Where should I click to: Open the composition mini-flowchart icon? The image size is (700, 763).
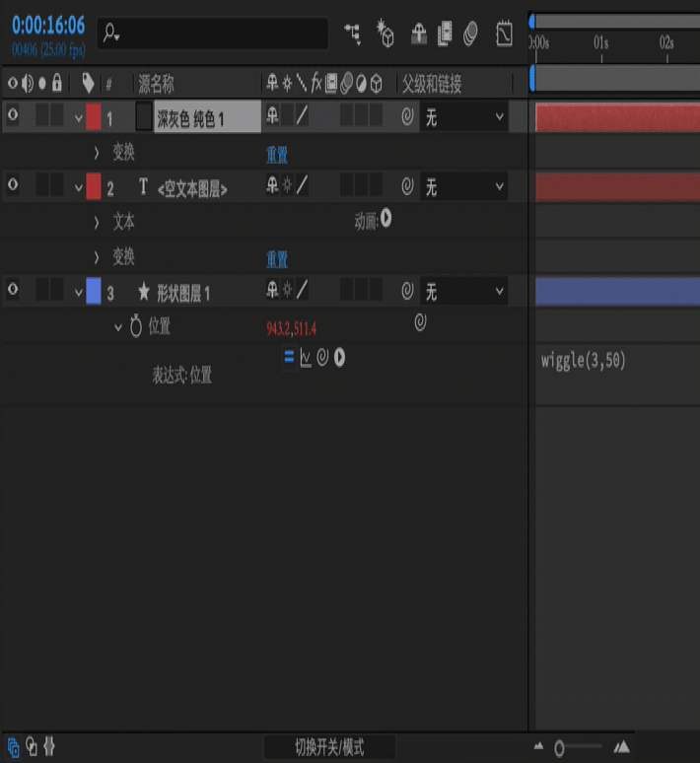353,34
